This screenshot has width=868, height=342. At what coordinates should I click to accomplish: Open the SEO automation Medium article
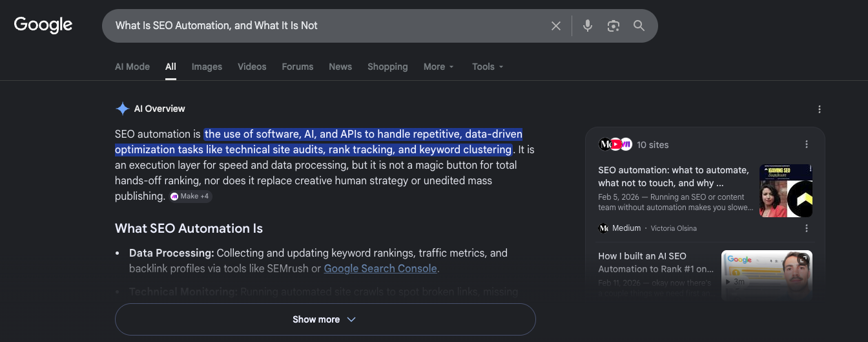[x=674, y=176]
